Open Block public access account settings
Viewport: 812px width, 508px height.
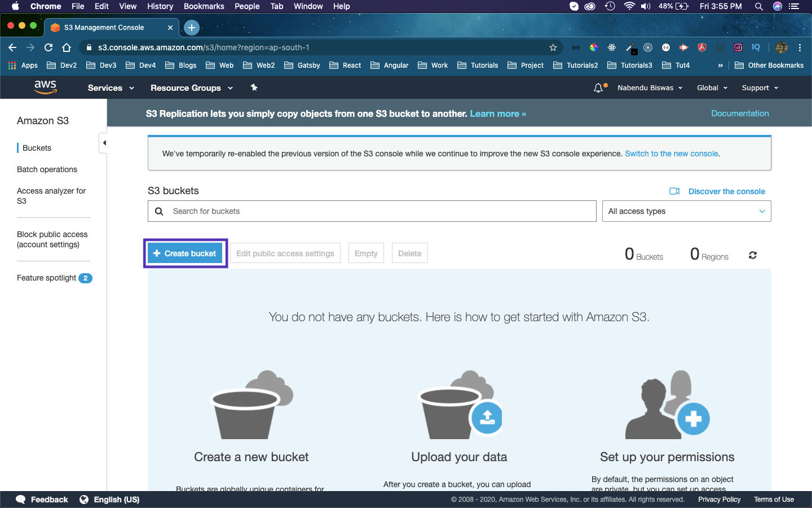(x=52, y=239)
